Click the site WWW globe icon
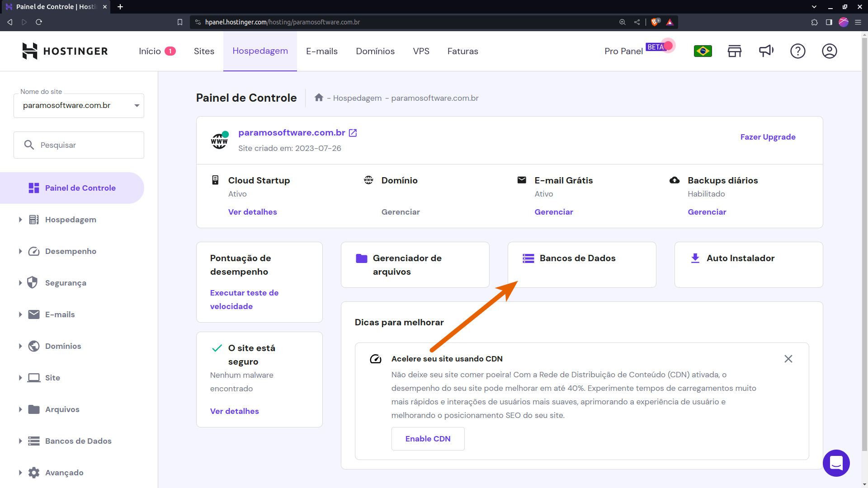 tap(219, 141)
